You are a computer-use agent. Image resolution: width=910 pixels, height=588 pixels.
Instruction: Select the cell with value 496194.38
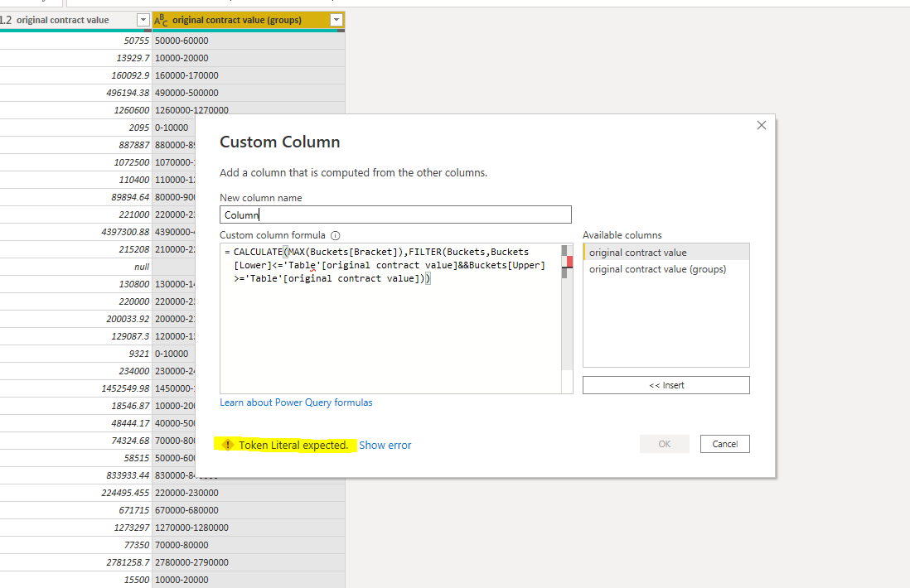tap(75, 93)
